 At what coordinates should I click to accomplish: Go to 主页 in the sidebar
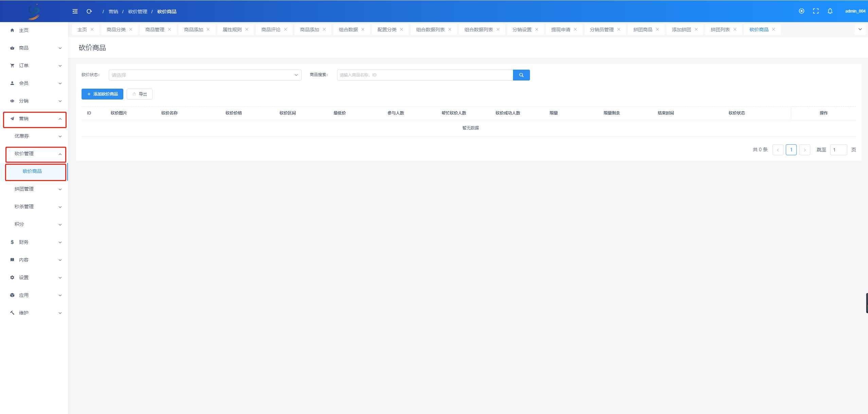[x=34, y=30]
